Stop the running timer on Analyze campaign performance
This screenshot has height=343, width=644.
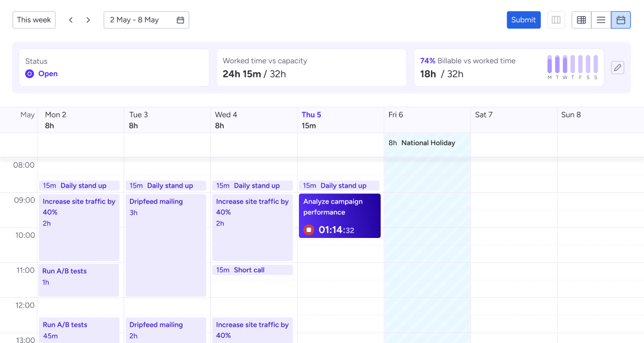click(x=309, y=230)
